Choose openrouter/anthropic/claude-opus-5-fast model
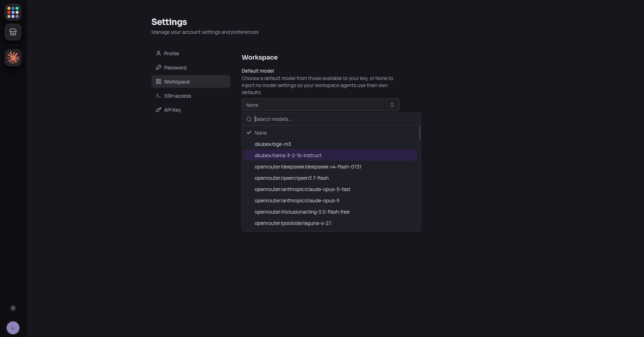Image resolution: width=644 pixels, height=337 pixels. point(330,189)
